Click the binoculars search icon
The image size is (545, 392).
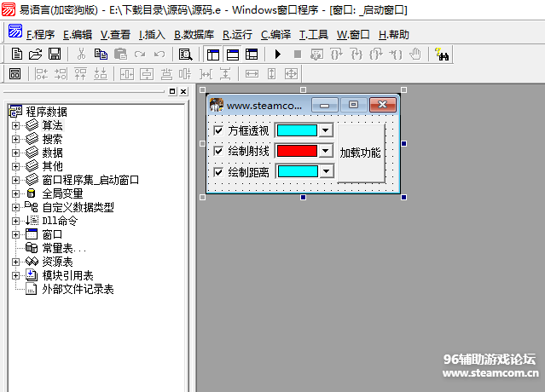tap(443, 54)
